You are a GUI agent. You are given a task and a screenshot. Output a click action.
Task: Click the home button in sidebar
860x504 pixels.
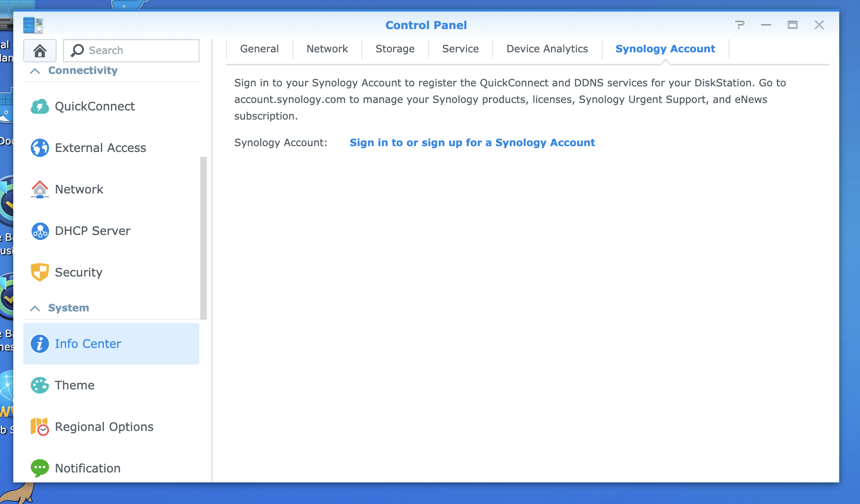pos(39,50)
